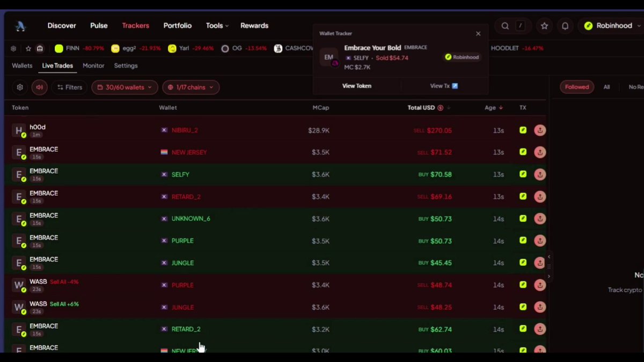Click the briefcase icon in the ticker bar
Screen dimensions: 644x362
pyautogui.click(x=40, y=48)
